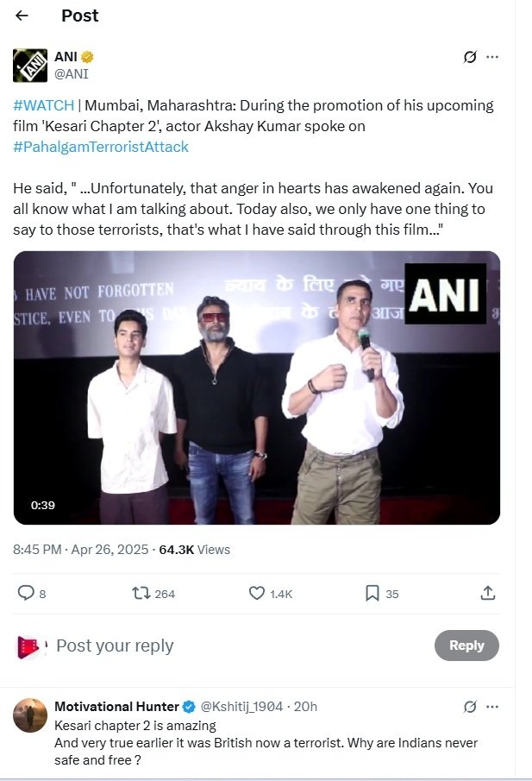The width and height of the screenshot is (532, 781).
Task: Click the reply speech-bubble icon
Action: tap(26, 593)
